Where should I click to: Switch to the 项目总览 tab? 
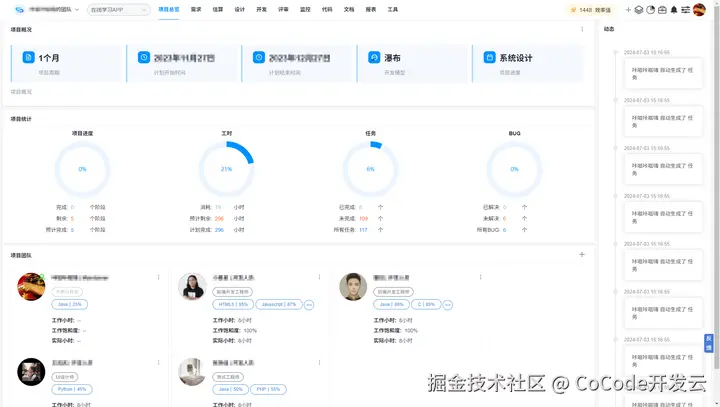tap(169, 9)
